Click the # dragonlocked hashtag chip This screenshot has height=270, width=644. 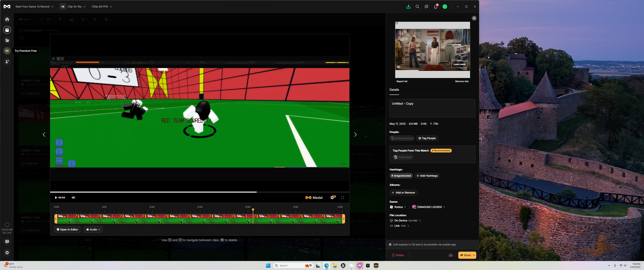401,175
